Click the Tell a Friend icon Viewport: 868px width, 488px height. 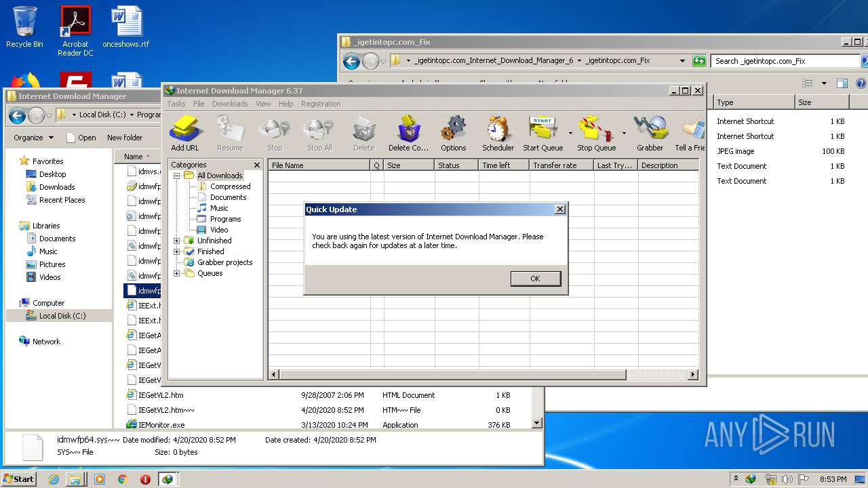point(690,134)
